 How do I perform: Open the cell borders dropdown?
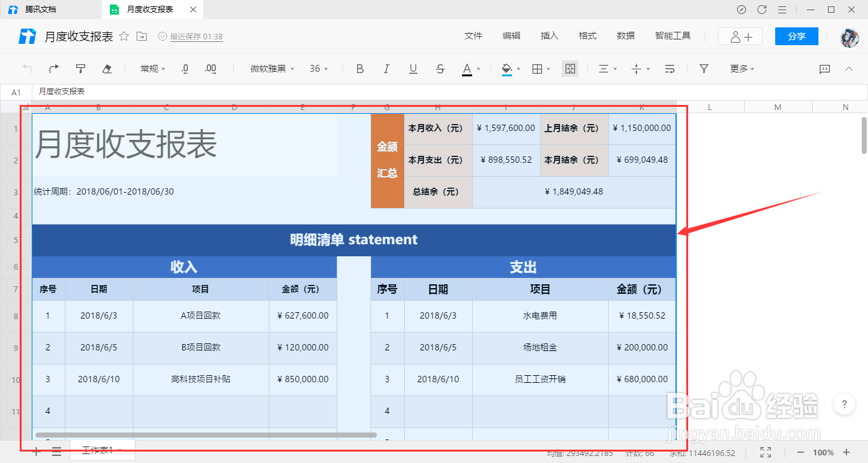(541, 69)
